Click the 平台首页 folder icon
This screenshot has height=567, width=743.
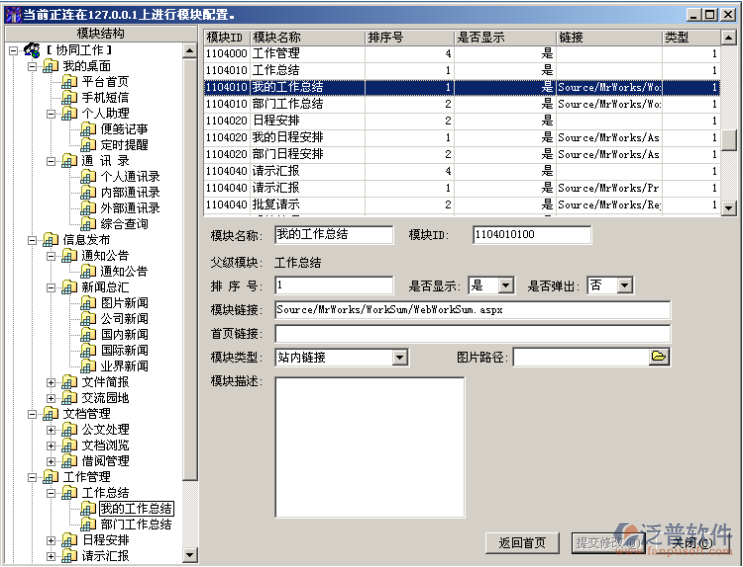coord(69,81)
